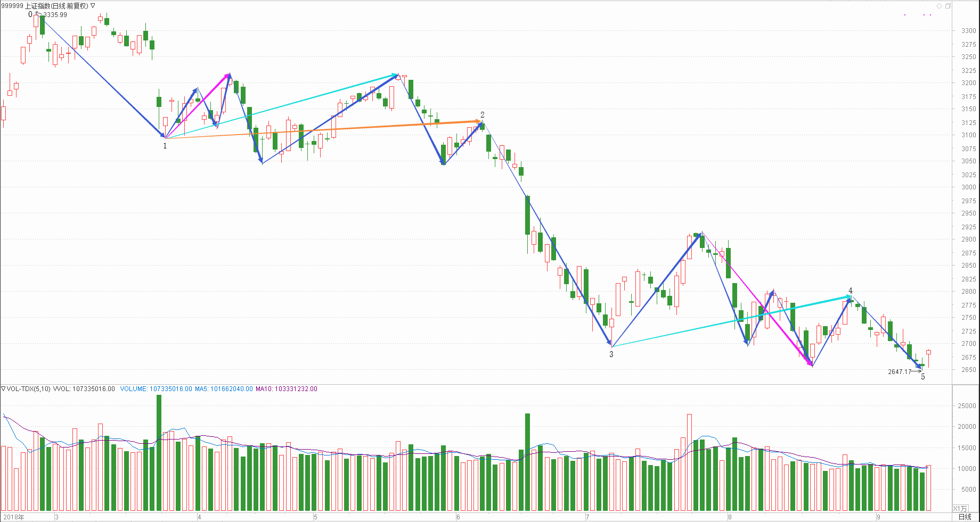Select the MA5 volume average label
Screen dimensions: 980x522
point(224,389)
